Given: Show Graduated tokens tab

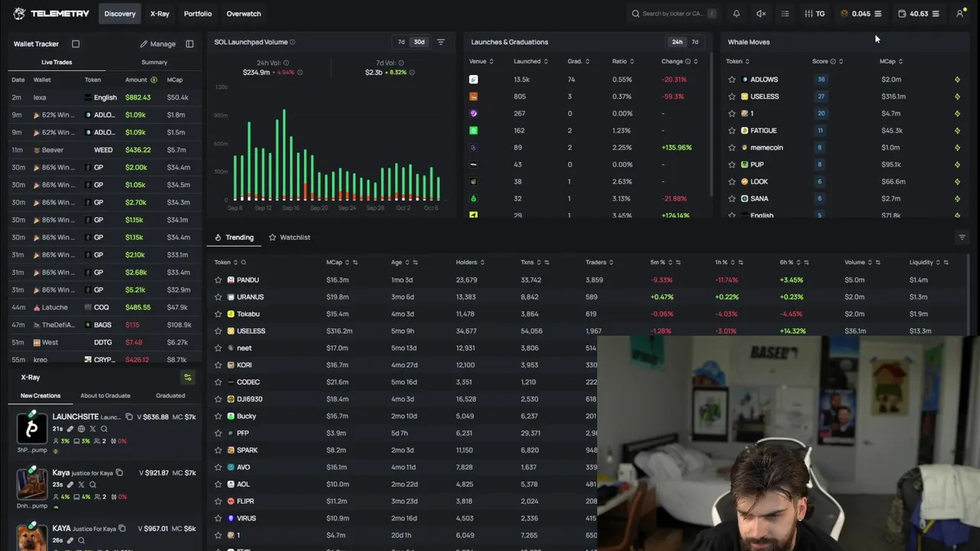Looking at the screenshot, I should click(170, 396).
